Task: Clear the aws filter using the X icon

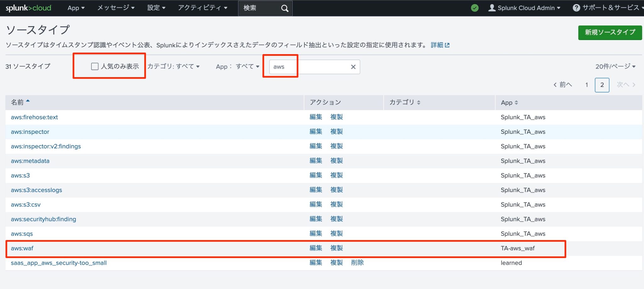Action: point(353,67)
